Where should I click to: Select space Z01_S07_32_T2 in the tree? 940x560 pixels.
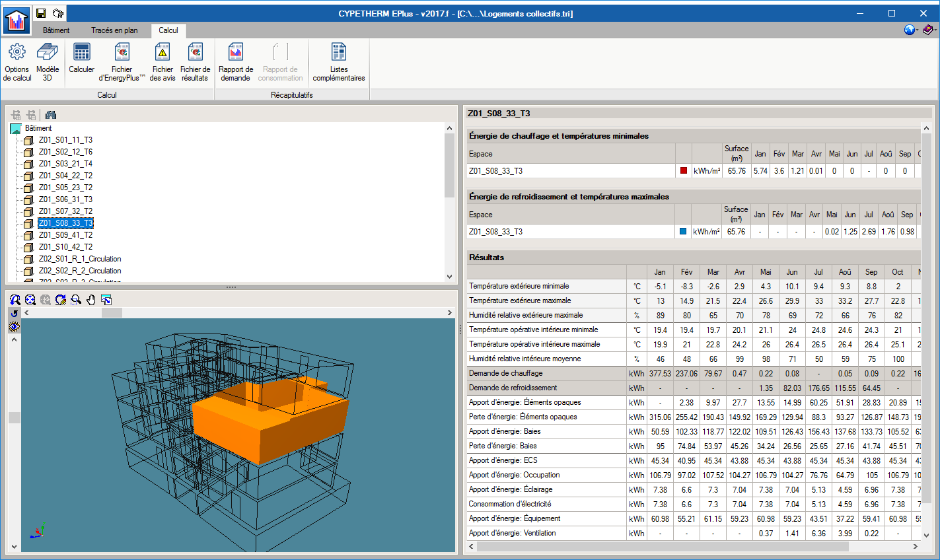pos(65,211)
